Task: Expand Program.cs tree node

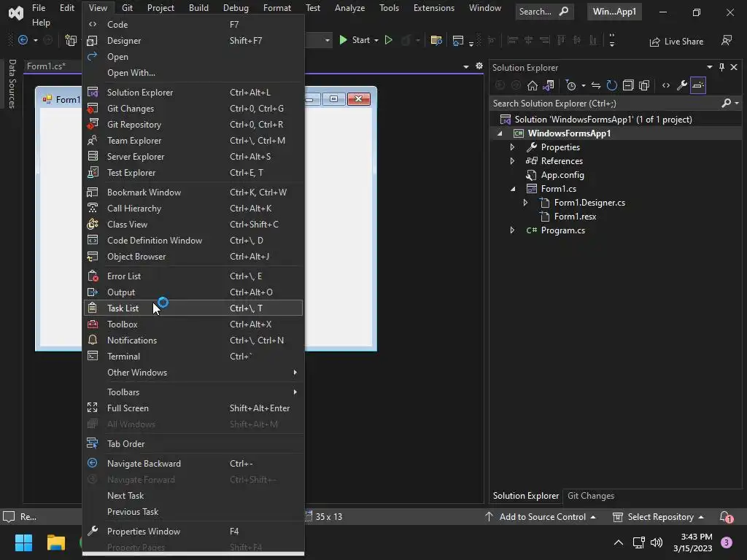Action: tap(512, 230)
